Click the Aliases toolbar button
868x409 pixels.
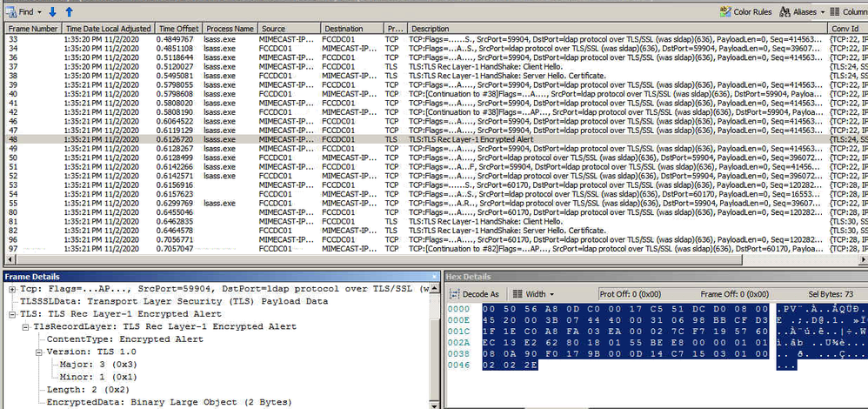point(798,11)
